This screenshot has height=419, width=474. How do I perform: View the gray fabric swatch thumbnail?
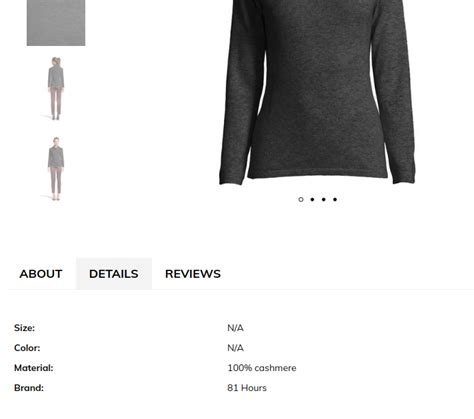coord(56,23)
